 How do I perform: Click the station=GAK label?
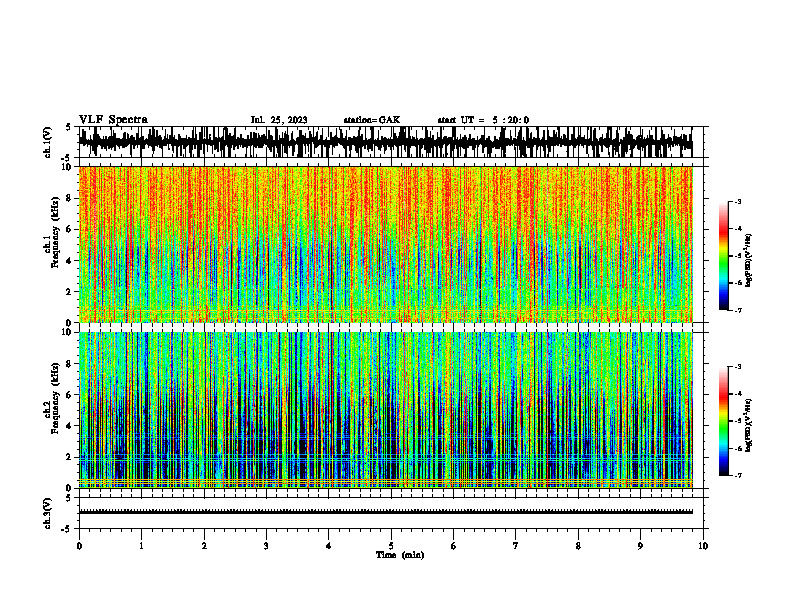click(372, 120)
